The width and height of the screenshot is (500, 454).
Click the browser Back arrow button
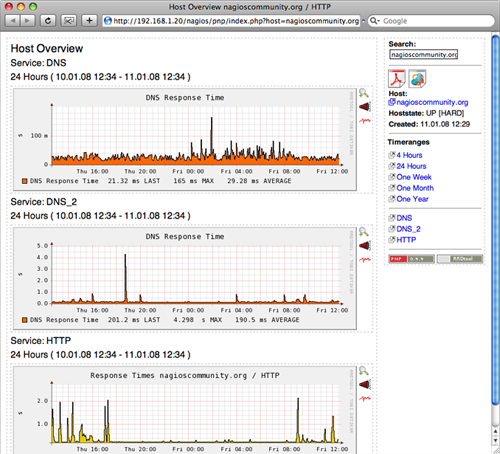pyautogui.click(x=13, y=21)
